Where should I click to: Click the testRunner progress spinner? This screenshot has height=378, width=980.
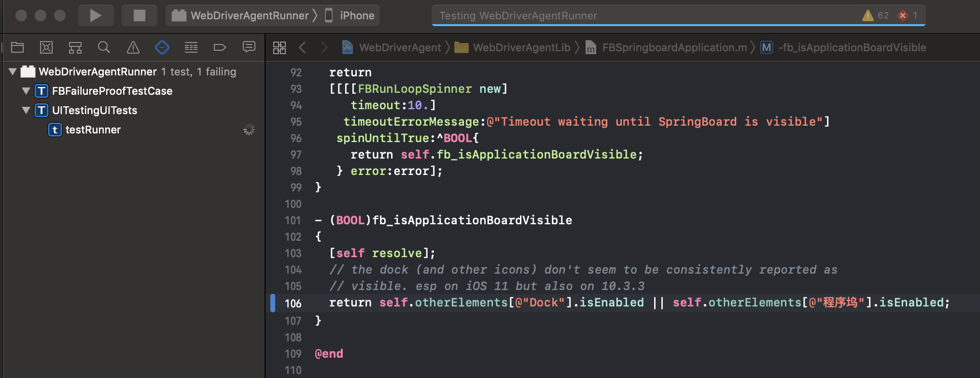point(249,130)
